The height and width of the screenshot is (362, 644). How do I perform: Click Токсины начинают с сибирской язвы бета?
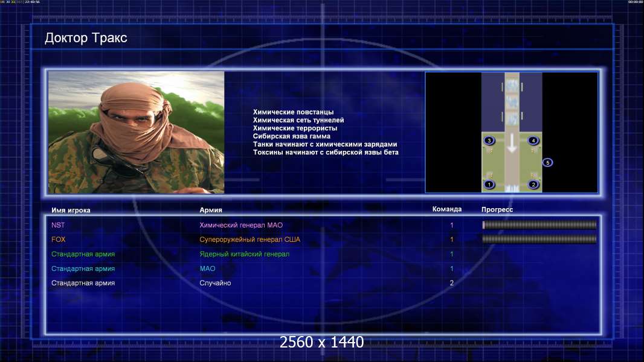click(326, 152)
